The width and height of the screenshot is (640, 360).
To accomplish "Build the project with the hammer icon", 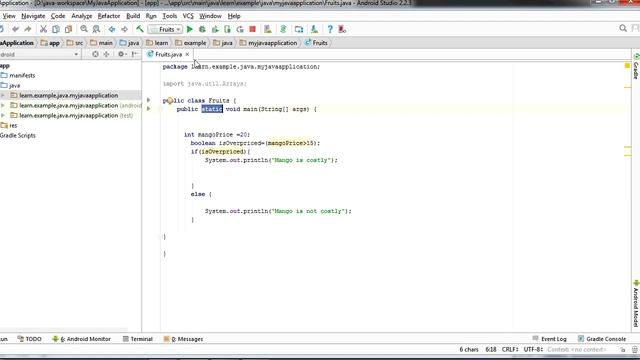I will 140,29.
